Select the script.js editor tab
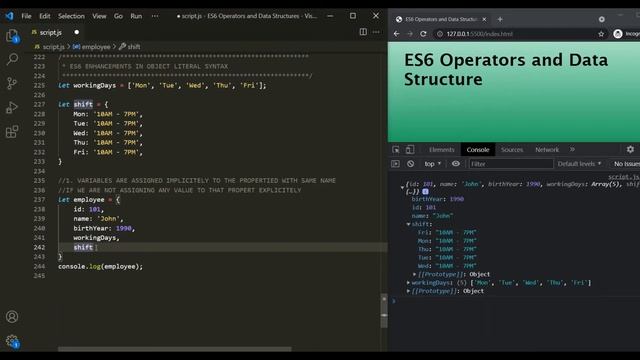The height and width of the screenshot is (360, 640). (x=54, y=32)
